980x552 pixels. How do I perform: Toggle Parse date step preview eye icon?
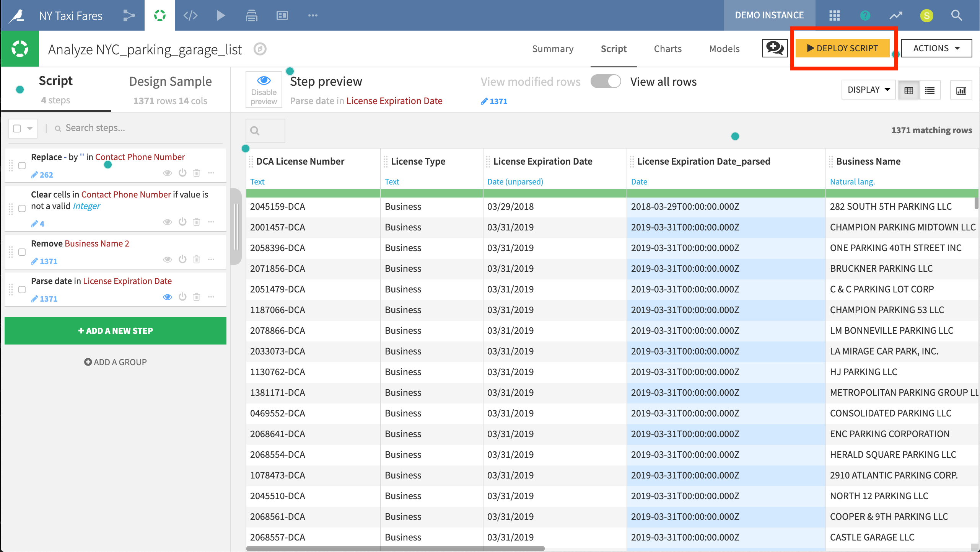pyautogui.click(x=168, y=297)
